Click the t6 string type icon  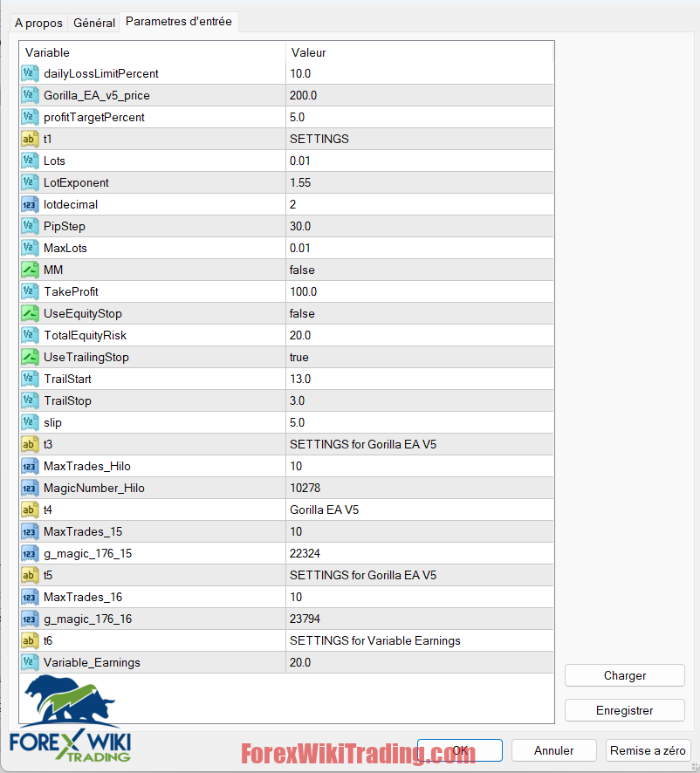click(x=30, y=640)
